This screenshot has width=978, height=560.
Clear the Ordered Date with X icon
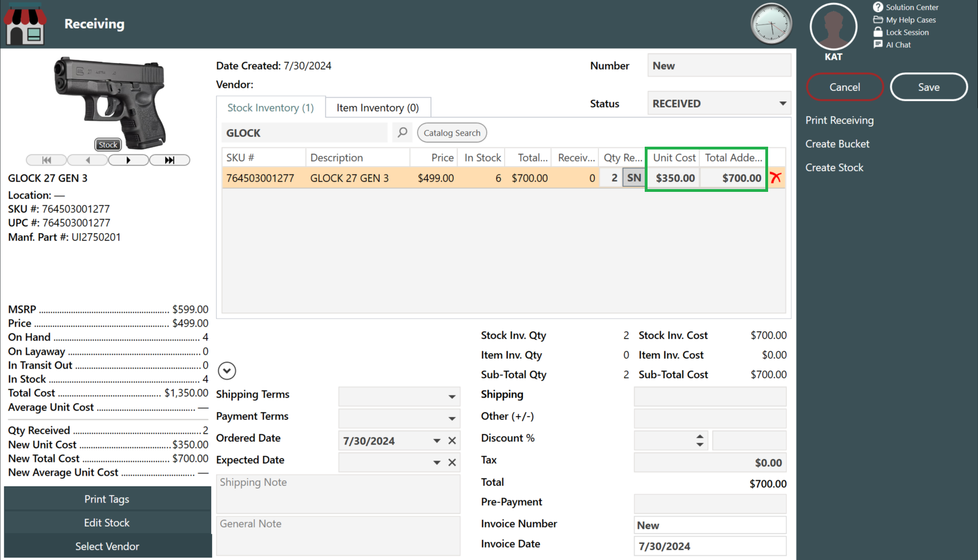point(452,441)
